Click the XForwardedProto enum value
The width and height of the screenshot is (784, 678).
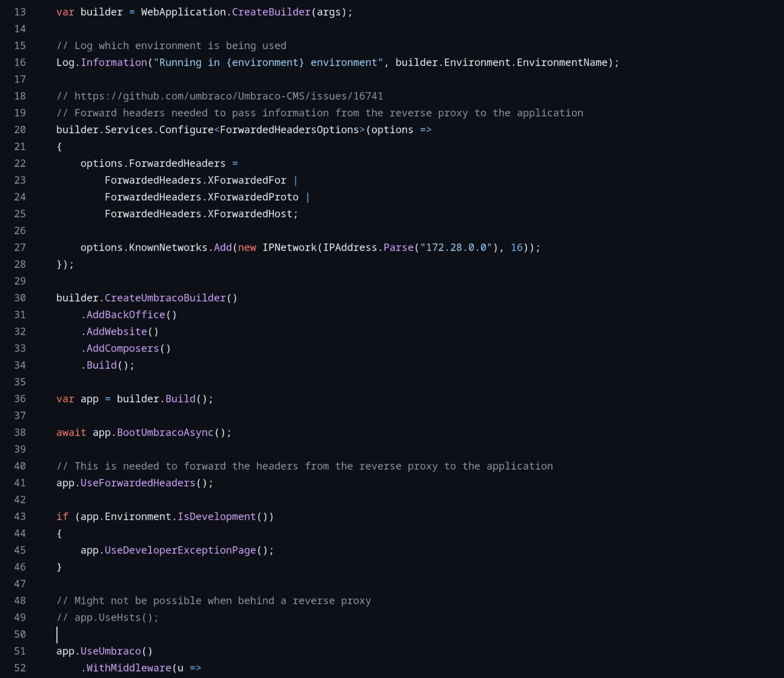253,197
